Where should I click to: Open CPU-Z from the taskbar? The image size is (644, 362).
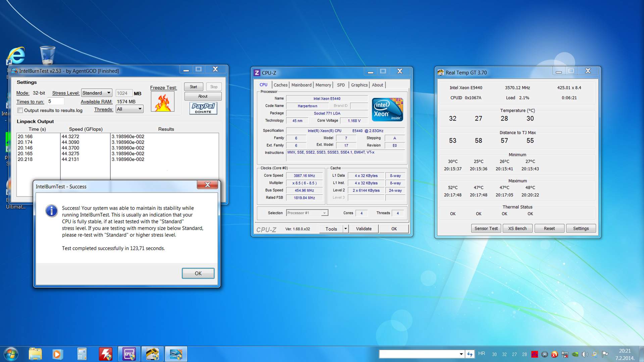coord(129,354)
